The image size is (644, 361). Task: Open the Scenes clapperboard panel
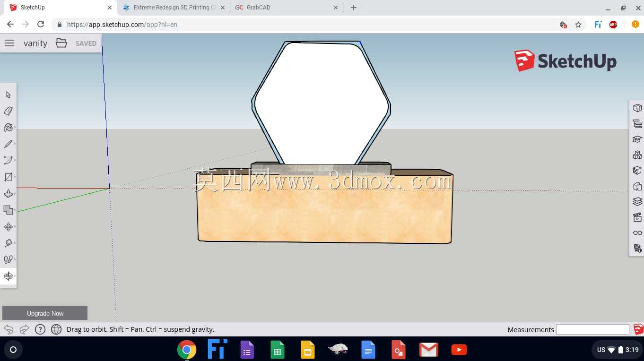pos(637,217)
